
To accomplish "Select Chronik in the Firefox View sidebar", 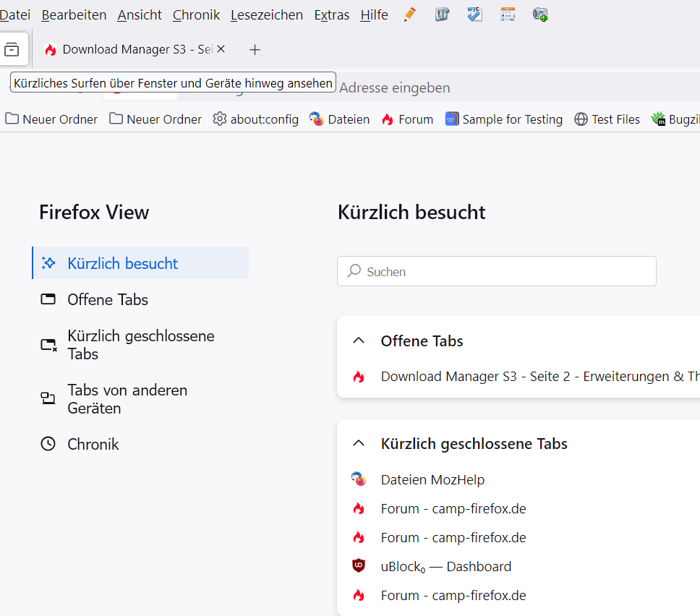I will point(140,444).
